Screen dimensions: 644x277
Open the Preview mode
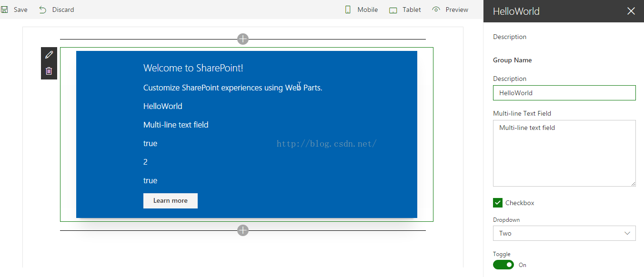click(450, 10)
